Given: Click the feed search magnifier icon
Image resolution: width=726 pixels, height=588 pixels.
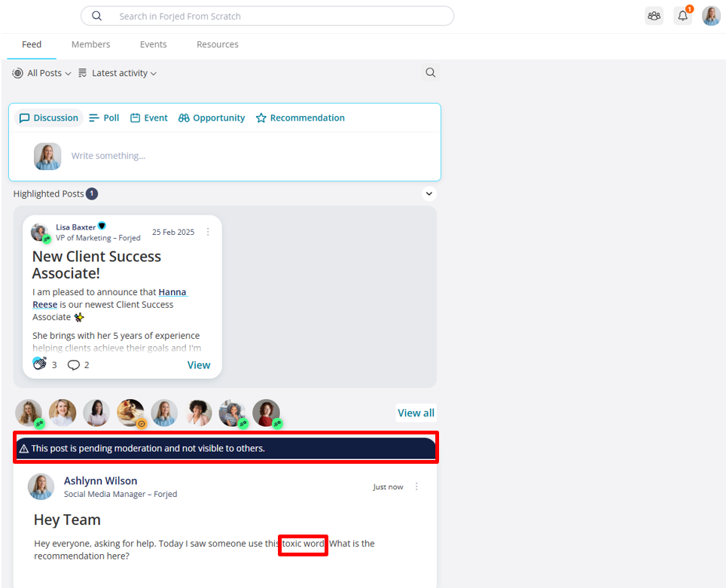Looking at the screenshot, I should coord(430,73).
